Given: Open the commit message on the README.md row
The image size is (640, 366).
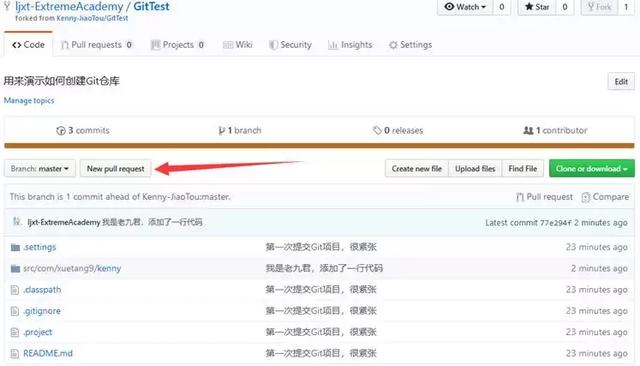Looking at the screenshot, I should pyautogui.click(x=321, y=353).
